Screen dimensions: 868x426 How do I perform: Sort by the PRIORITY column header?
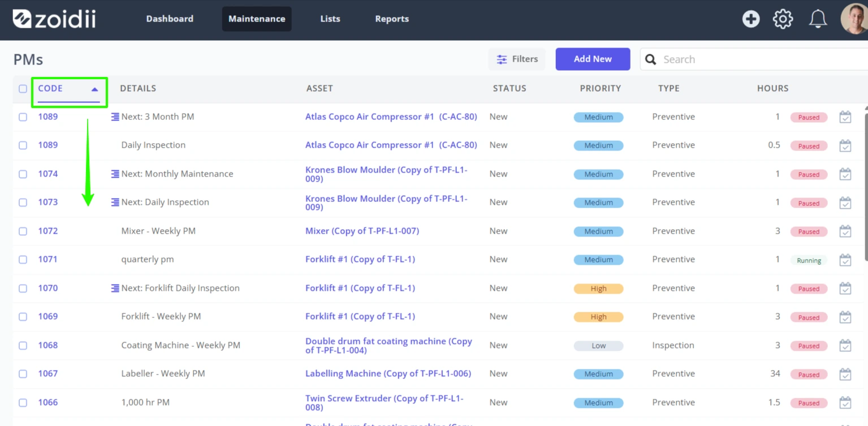[600, 88]
